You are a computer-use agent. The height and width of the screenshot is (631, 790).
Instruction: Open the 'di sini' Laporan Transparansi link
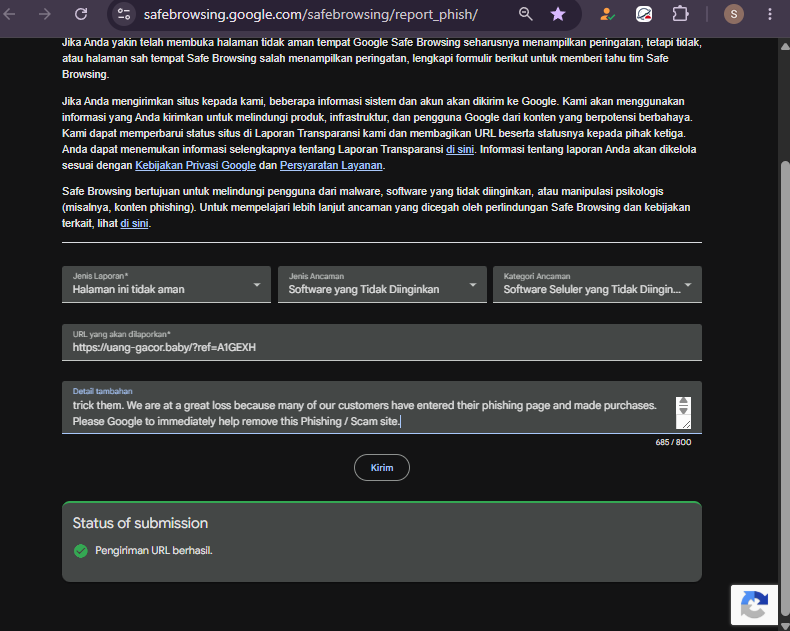coord(460,149)
